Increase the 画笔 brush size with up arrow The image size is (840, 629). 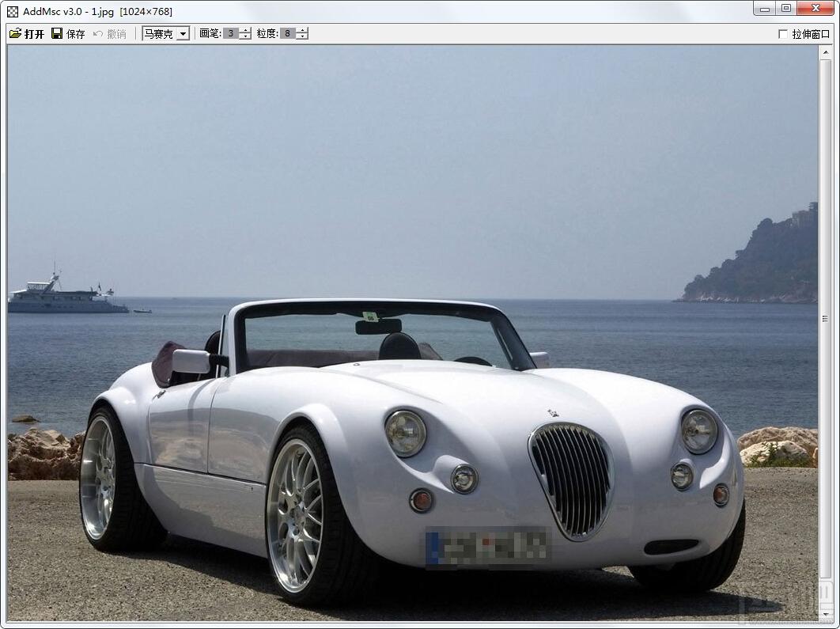(245, 31)
